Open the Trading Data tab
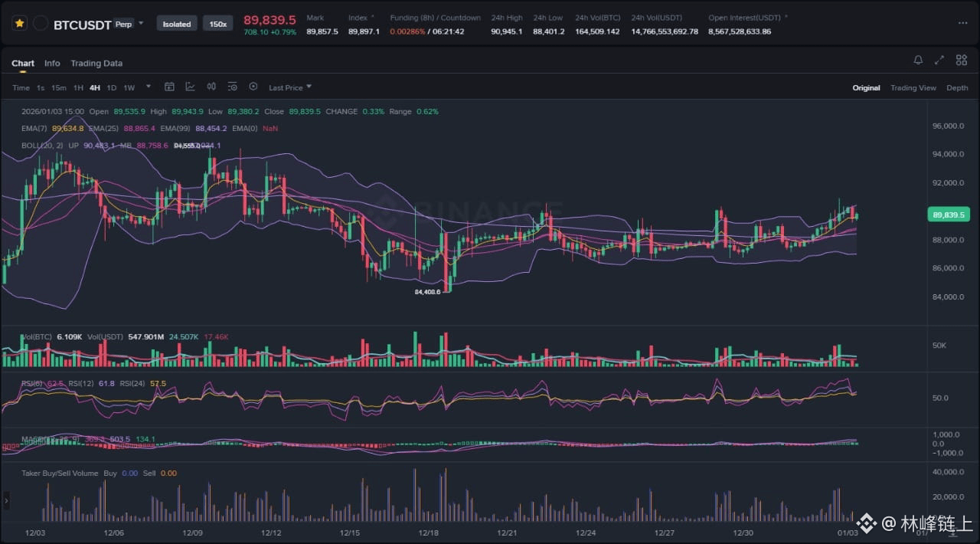 (96, 64)
